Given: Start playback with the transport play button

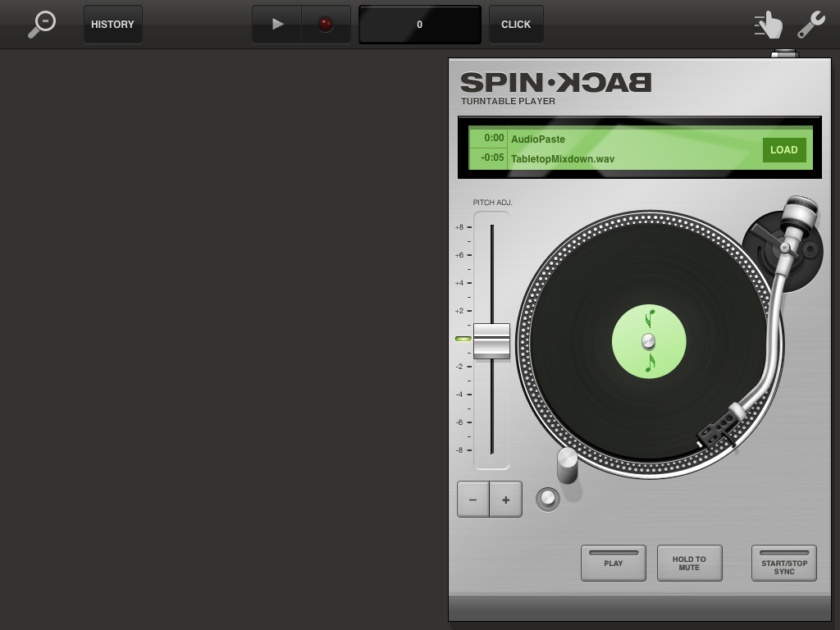Looking at the screenshot, I should click(x=277, y=24).
